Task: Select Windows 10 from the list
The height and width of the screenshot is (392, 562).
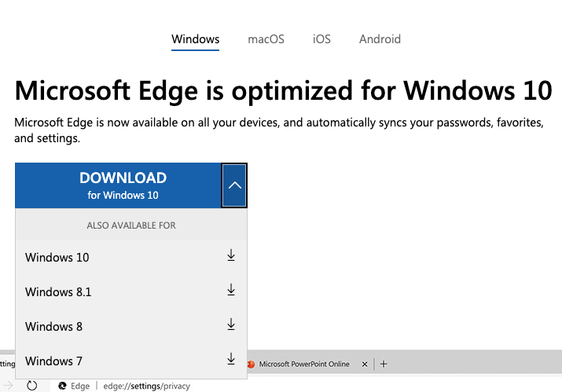Action: 131,257
